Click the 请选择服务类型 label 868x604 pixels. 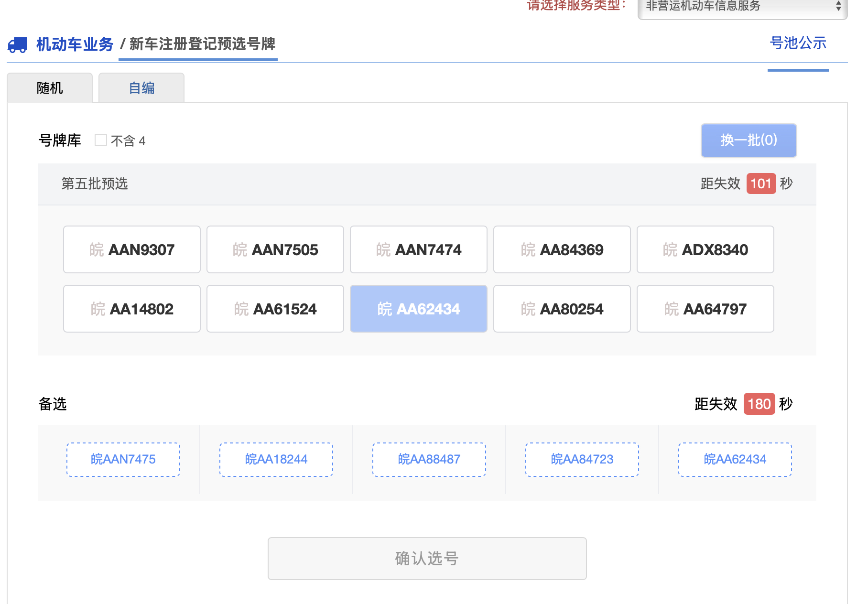576,5
